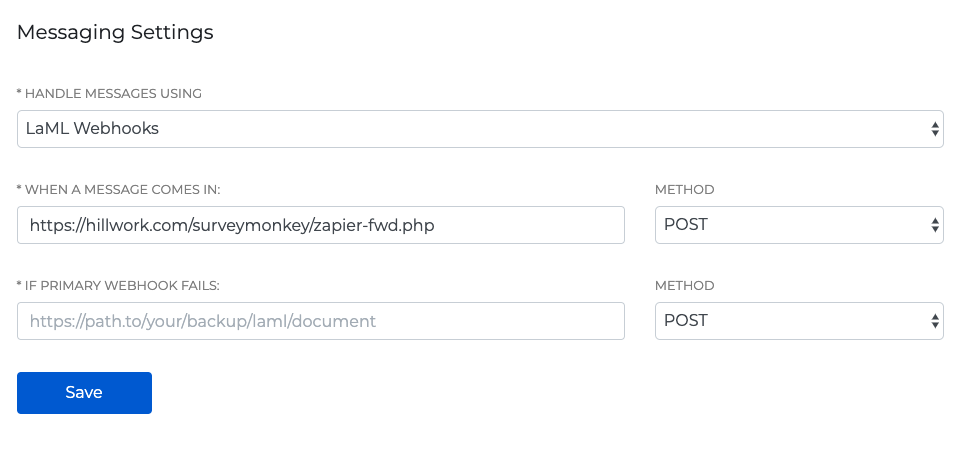Open the Method dropdown for incoming messages

click(799, 225)
